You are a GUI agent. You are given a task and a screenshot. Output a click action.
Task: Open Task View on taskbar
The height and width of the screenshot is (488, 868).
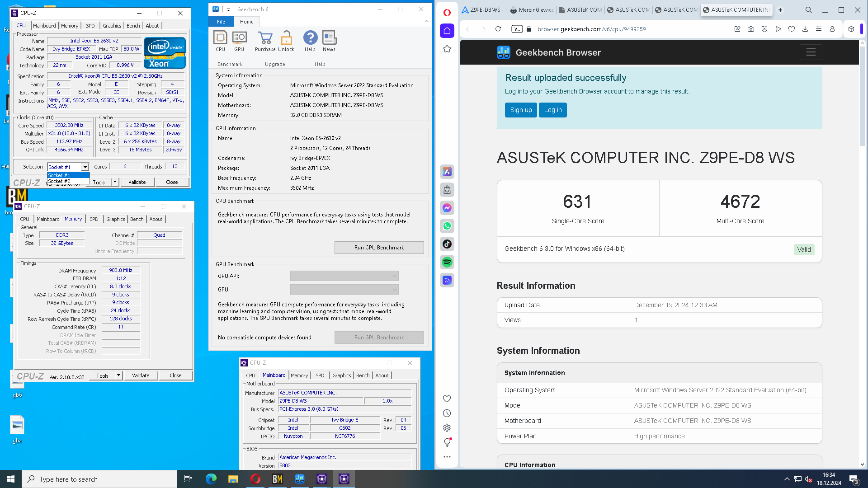[188, 479]
